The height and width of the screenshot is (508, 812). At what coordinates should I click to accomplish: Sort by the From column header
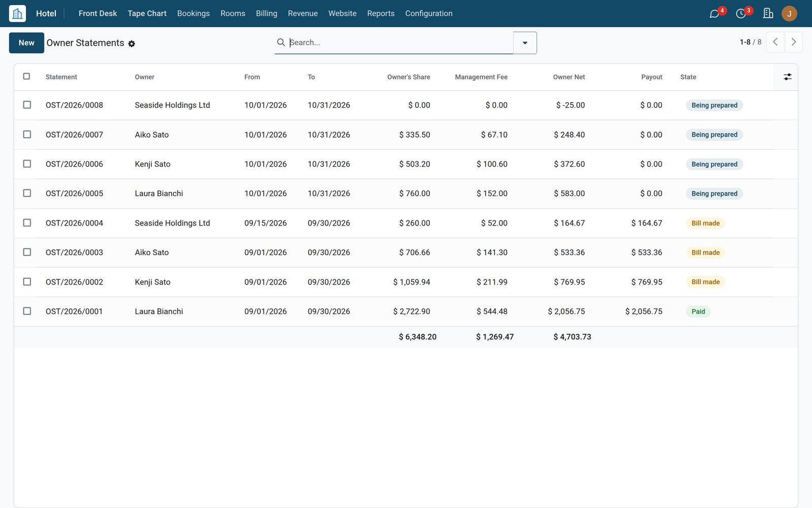[252, 77]
